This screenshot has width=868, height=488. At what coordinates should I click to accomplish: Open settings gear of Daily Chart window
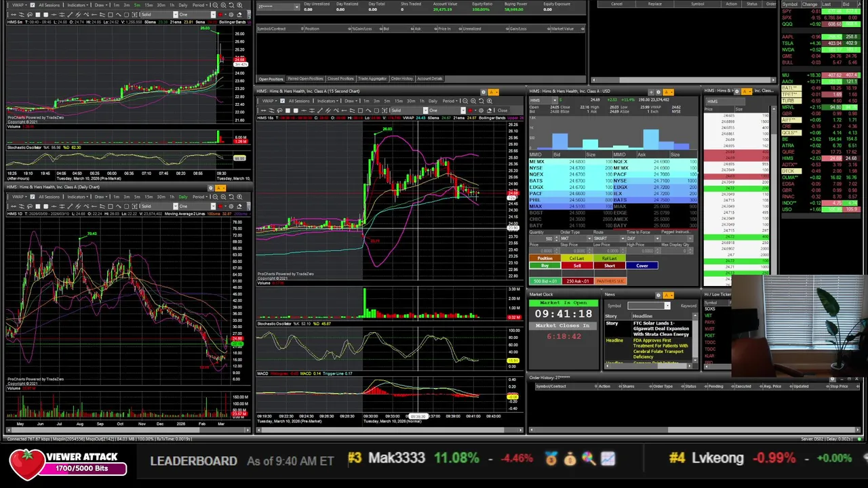[x=211, y=188]
